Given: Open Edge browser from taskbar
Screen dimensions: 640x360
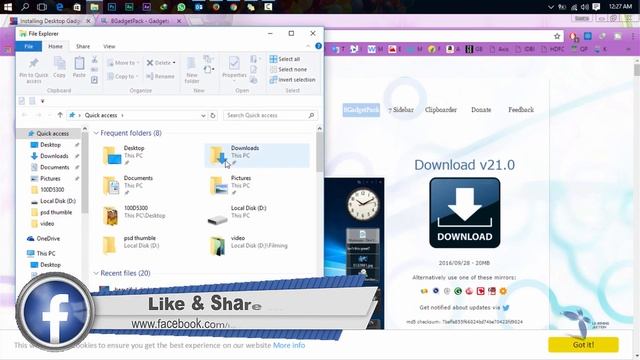Looking at the screenshot, I should [60, 7].
